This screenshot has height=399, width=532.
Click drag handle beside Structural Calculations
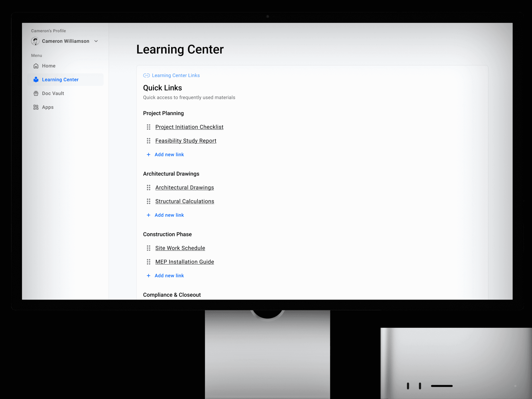click(x=148, y=201)
